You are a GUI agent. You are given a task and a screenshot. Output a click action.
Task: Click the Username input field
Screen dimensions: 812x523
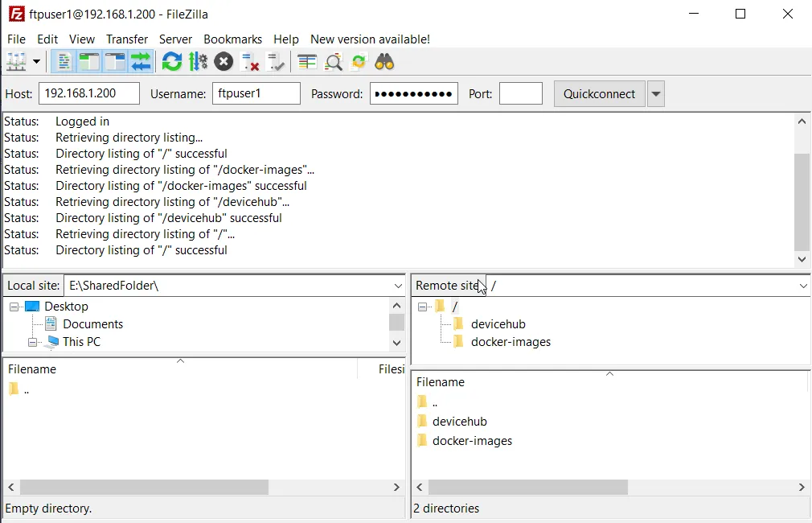[256, 93]
